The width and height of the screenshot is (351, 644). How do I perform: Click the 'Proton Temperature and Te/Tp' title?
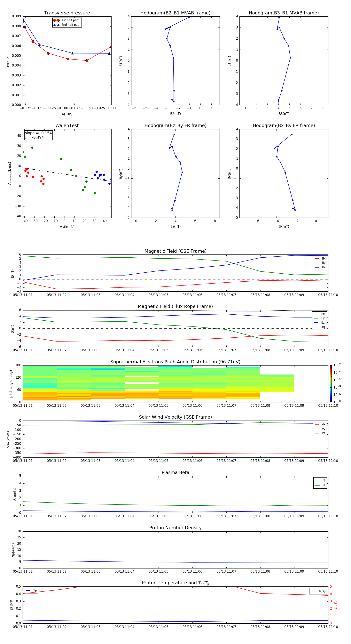(x=175, y=583)
